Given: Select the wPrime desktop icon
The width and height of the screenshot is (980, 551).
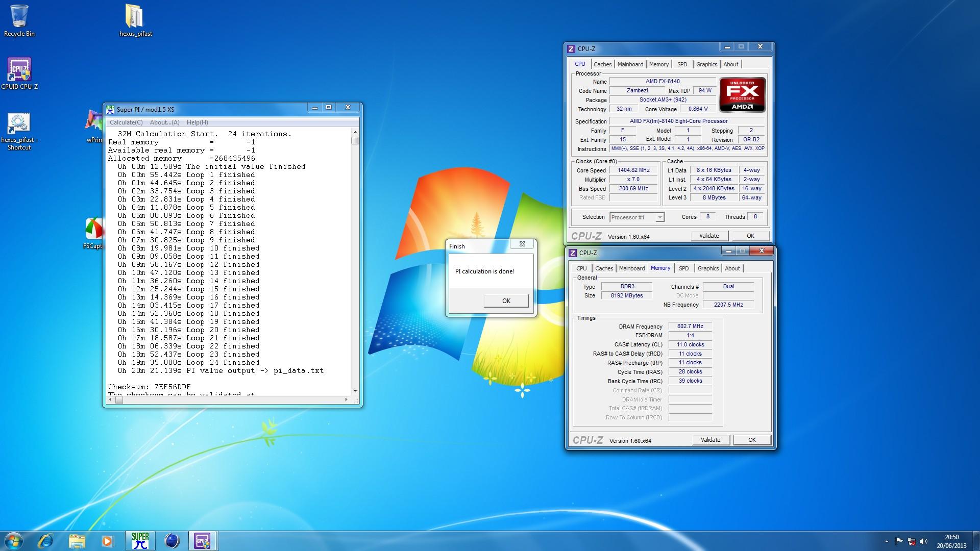Looking at the screenshot, I should click(x=94, y=127).
